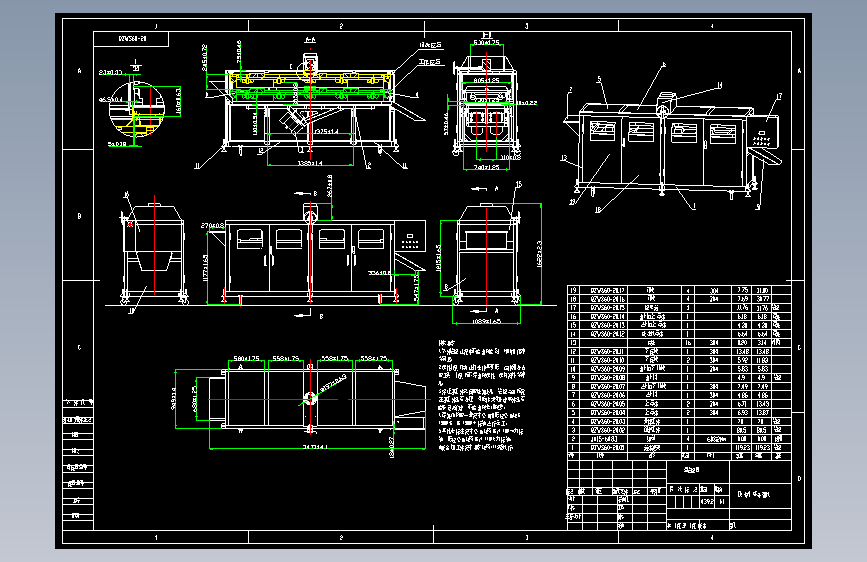The width and height of the screenshot is (867, 562).
Task: Click the 1385±1.4 dimension in section view
Action: (x=310, y=163)
